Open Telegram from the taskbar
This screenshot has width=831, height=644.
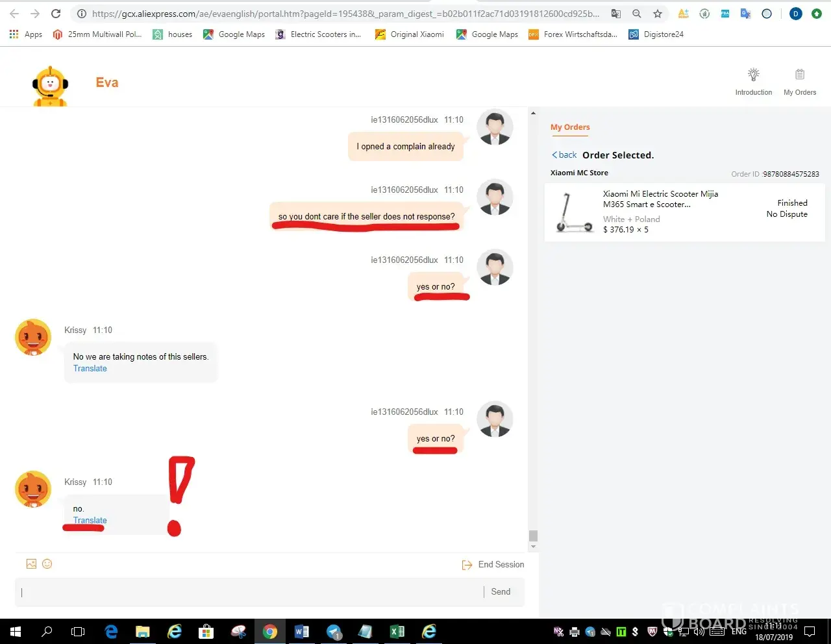(334, 631)
